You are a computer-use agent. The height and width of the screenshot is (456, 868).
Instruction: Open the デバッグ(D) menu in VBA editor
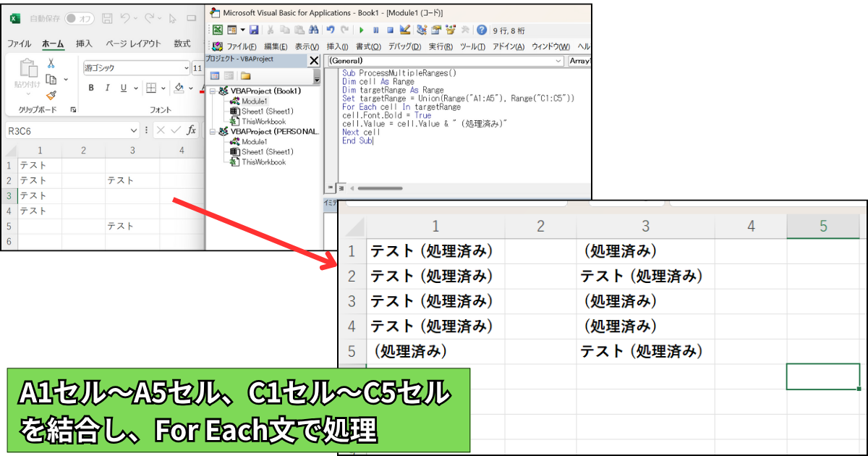[x=404, y=47]
